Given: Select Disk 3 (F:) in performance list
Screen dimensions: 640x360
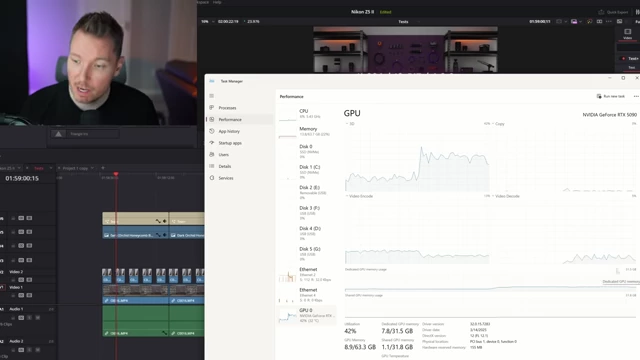Looking at the screenshot, I should (307, 213).
